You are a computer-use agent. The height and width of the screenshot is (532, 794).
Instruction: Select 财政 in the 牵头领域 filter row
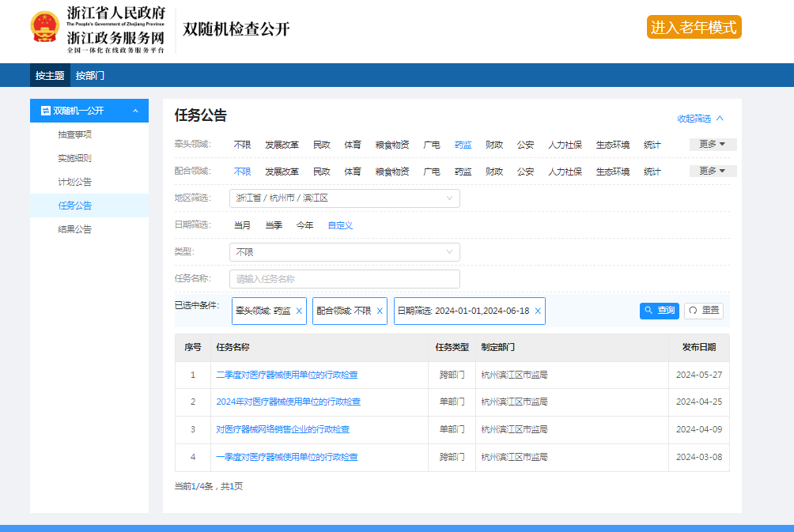493,145
